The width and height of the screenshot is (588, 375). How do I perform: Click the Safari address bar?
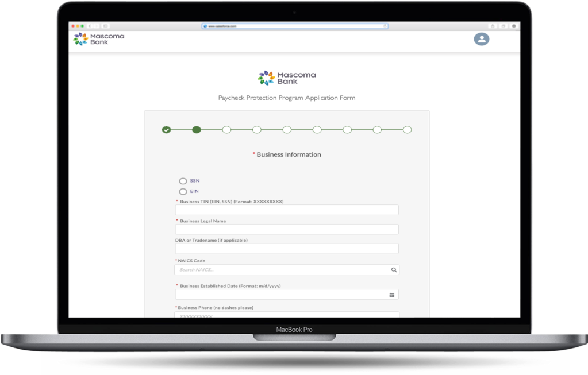[x=295, y=26]
